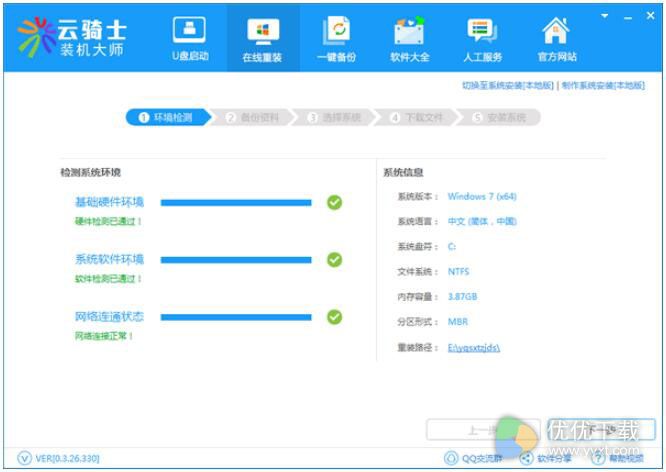Click 硬件检测已通过 status text

pos(108,221)
